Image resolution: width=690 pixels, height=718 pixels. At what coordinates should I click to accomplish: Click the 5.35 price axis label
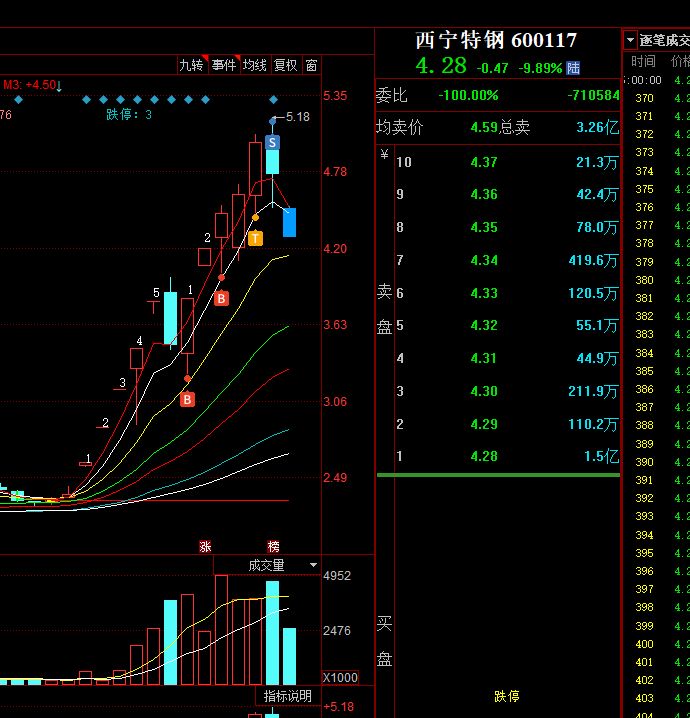tap(335, 96)
